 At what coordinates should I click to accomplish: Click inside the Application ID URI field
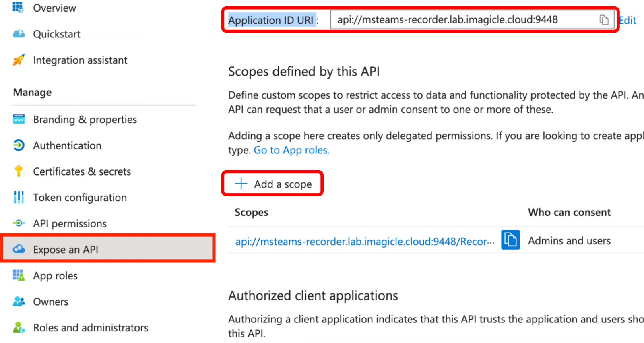[463, 20]
